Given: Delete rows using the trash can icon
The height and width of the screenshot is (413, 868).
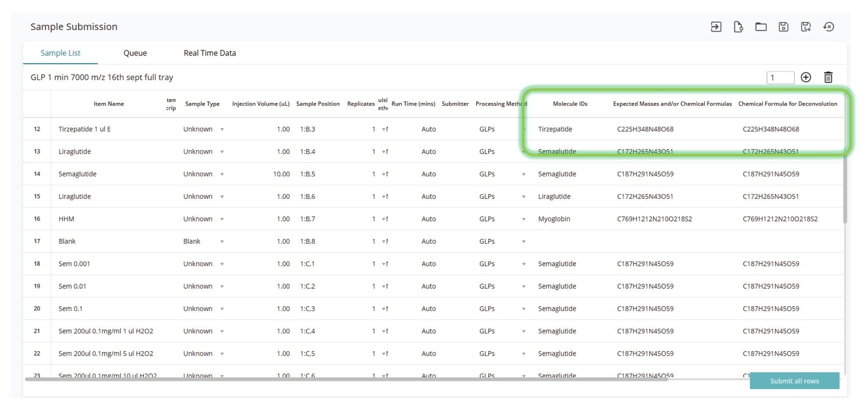Looking at the screenshot, I should click(x=829, y=77).
